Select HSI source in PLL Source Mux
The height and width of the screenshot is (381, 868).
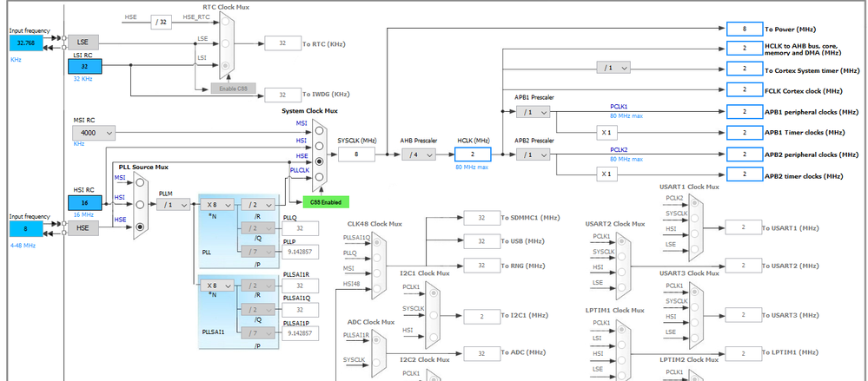140,204
